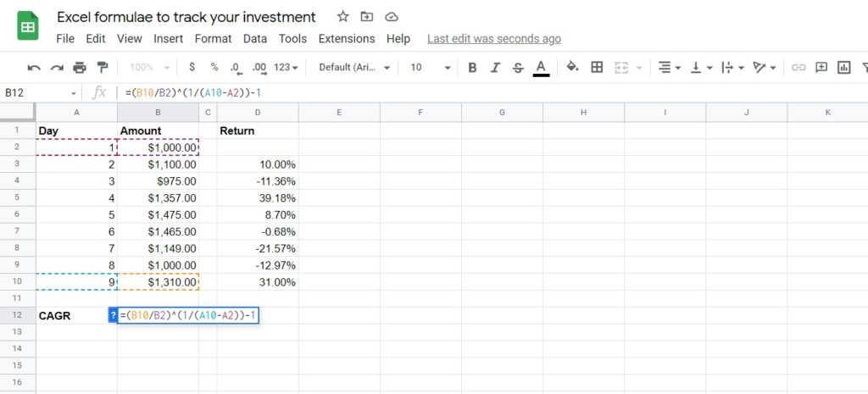The image size is (868, 394).
Task: Toggle italic formatting
Action: click(495, 68)
